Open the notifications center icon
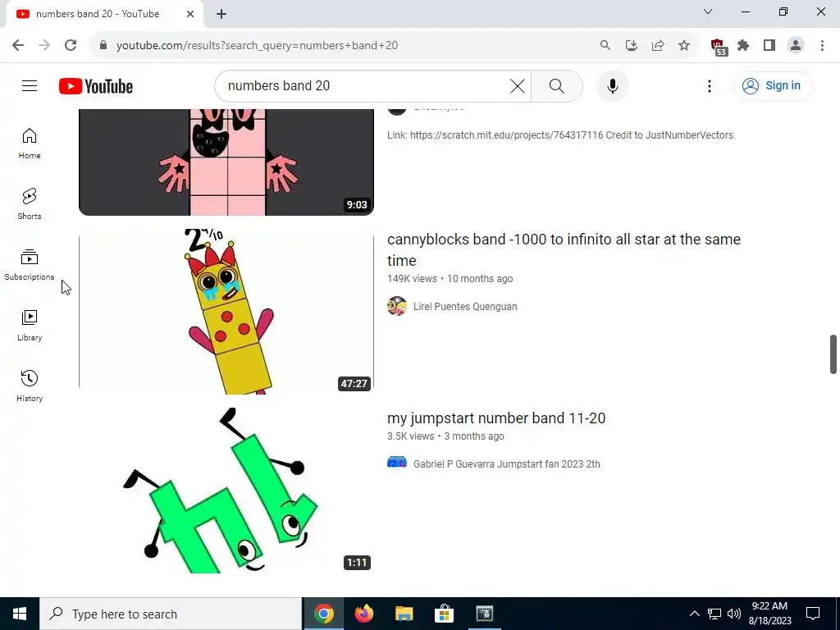840x630 pixels. (813, 614)
